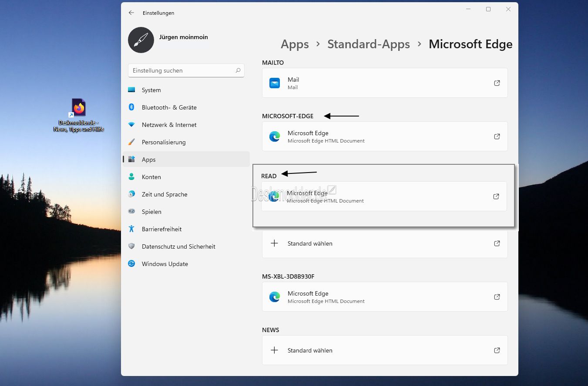Image resolution: width=588 pixels, height=386 pixels.
Task: Maximize the Einstellungen window
Action: pos(488,9)
